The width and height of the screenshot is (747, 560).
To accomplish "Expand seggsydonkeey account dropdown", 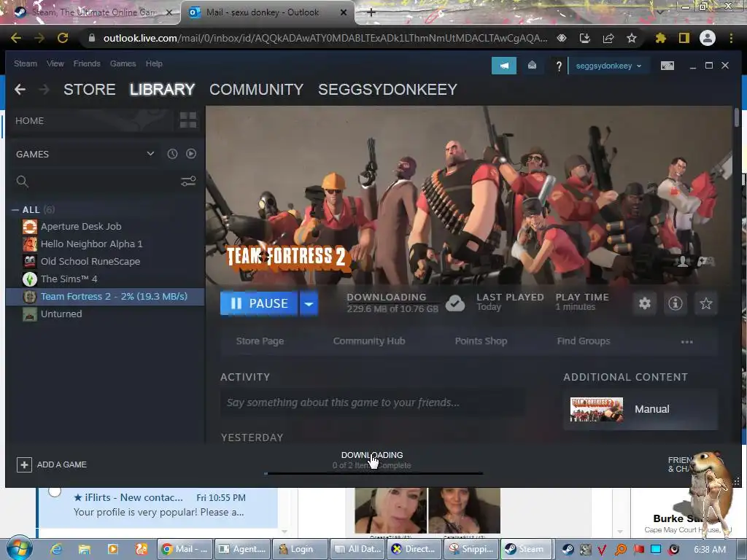I will [x=609, y=66].
